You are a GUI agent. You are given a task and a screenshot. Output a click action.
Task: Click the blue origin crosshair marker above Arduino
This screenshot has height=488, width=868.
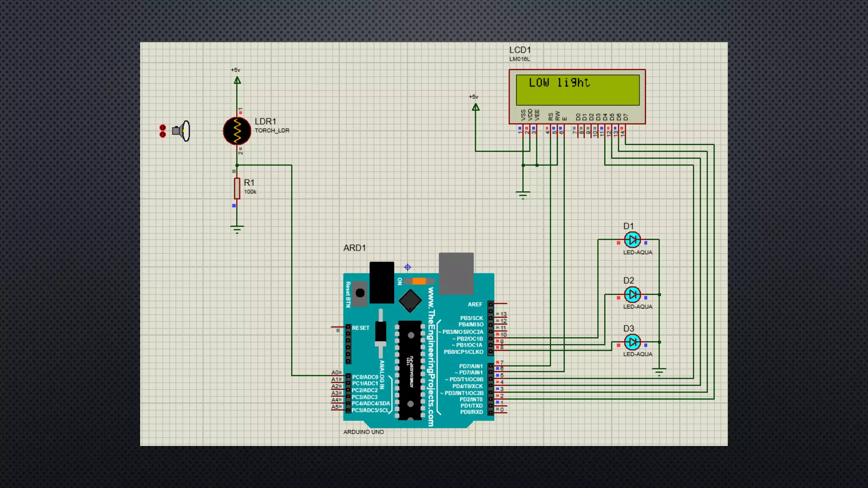tap(407, 267)
